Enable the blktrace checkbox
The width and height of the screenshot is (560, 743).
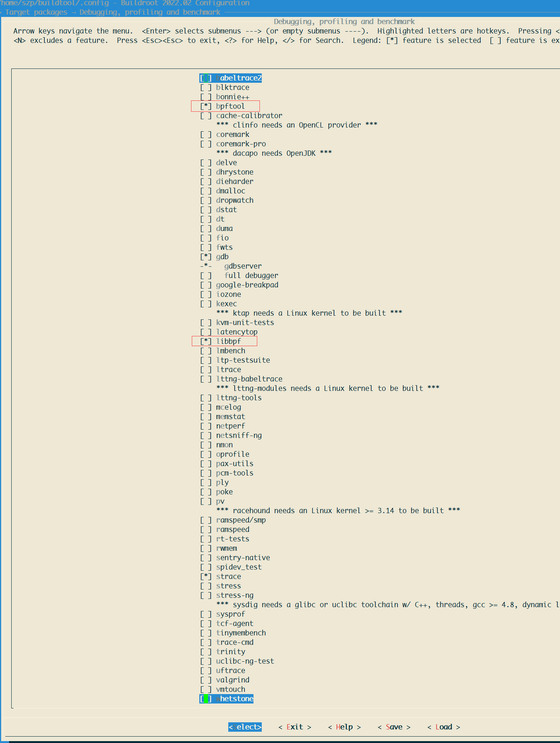(206, 87)
